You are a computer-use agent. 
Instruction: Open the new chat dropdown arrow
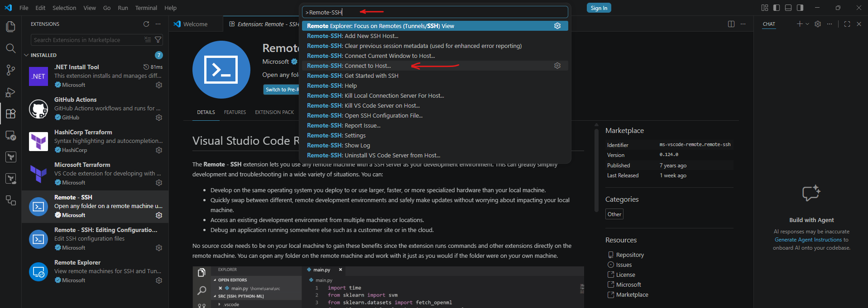click(x=807, y=24)
